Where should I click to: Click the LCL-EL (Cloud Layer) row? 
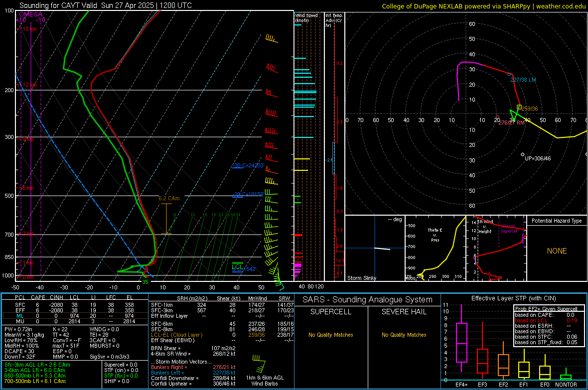222,335
